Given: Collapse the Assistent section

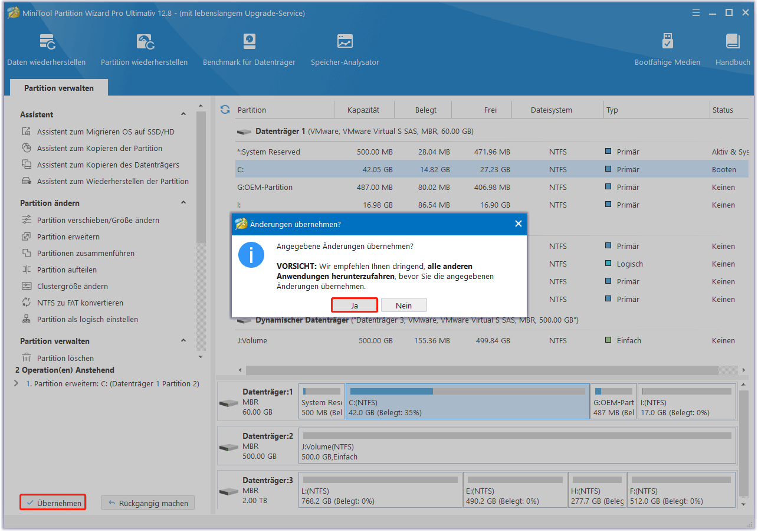Looking at the screenshot, I should click(x=183, y=114).
